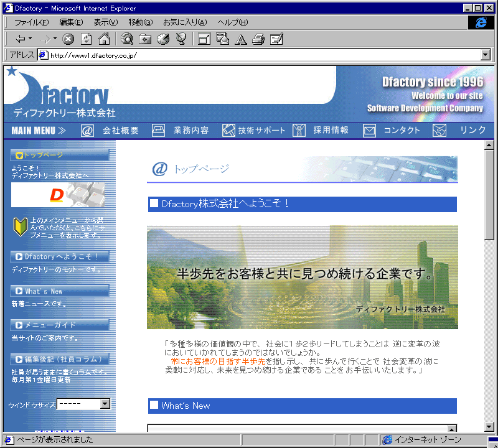Open the 編集(E) menu

point(71,22)
